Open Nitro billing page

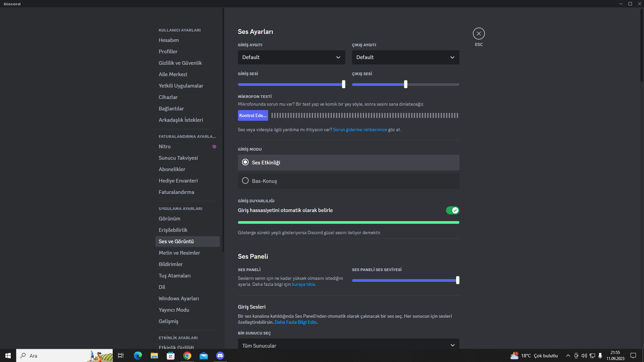coord(187,147)
